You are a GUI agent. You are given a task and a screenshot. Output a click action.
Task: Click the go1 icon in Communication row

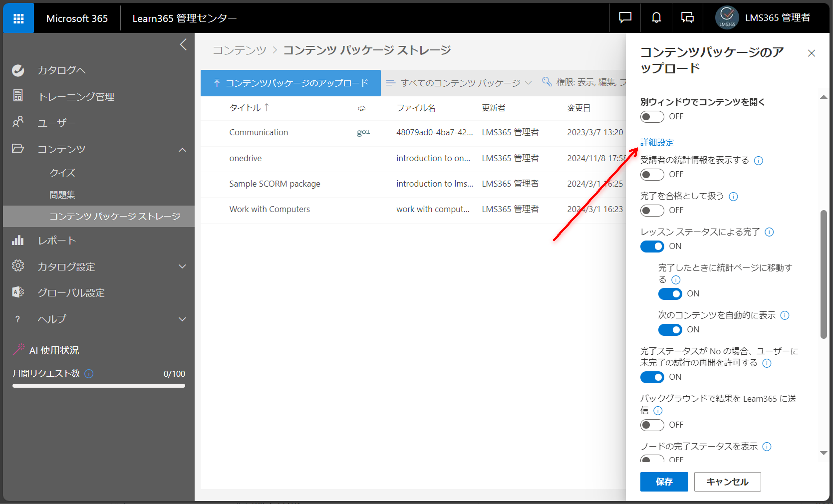pos(363,132)
